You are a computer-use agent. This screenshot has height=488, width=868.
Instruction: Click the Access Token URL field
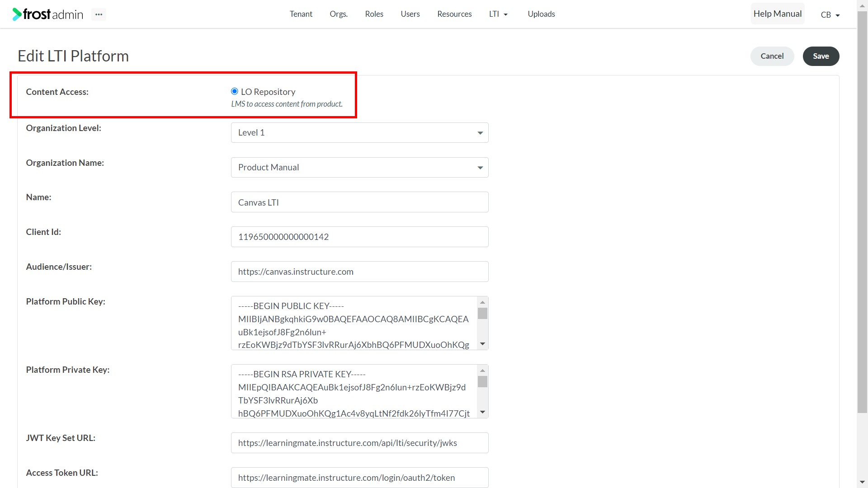click(x=360, y=478)
